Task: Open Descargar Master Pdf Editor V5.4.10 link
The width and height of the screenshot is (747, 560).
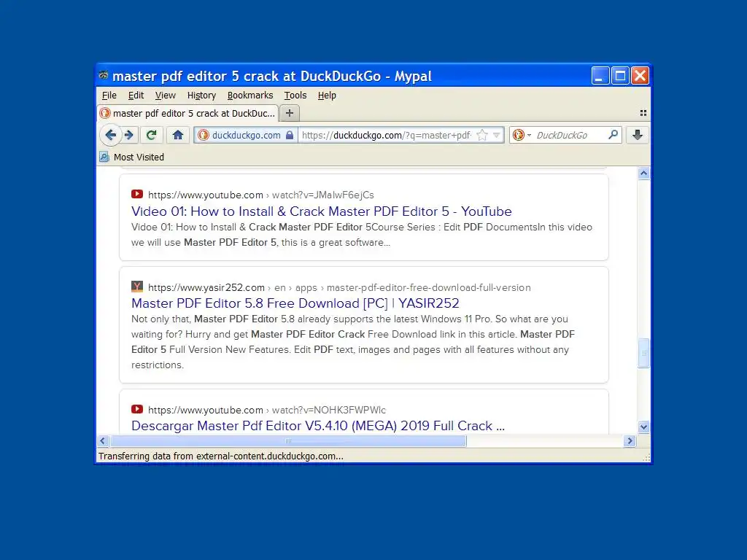Action: pyautogui.click(x=318, y=426)
